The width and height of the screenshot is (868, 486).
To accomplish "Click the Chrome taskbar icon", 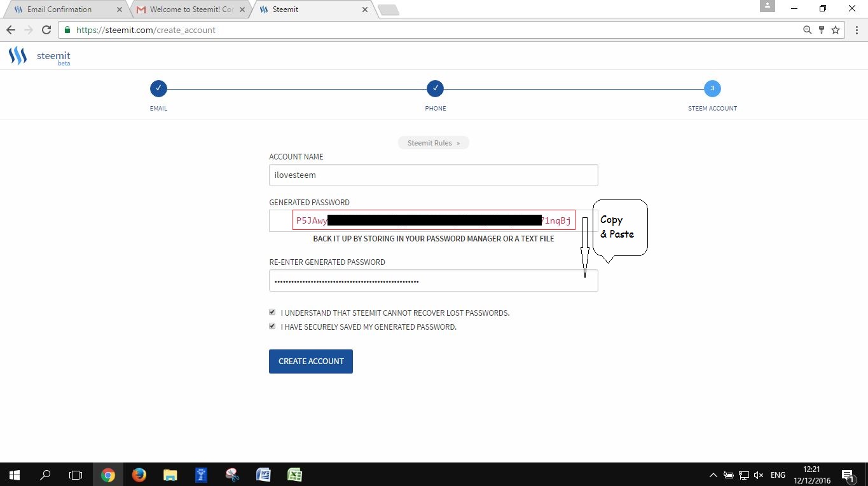I will [108, 475].
